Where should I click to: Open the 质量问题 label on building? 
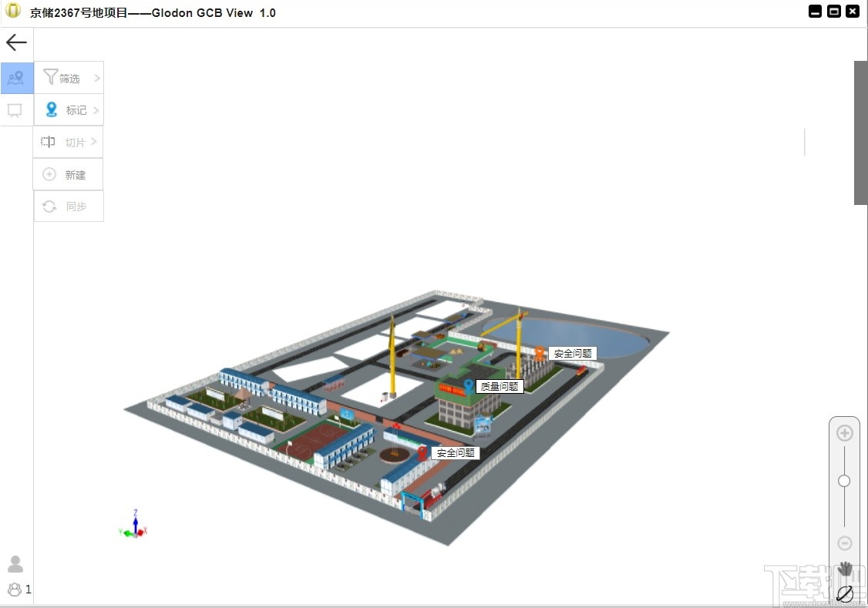(500, 386)
